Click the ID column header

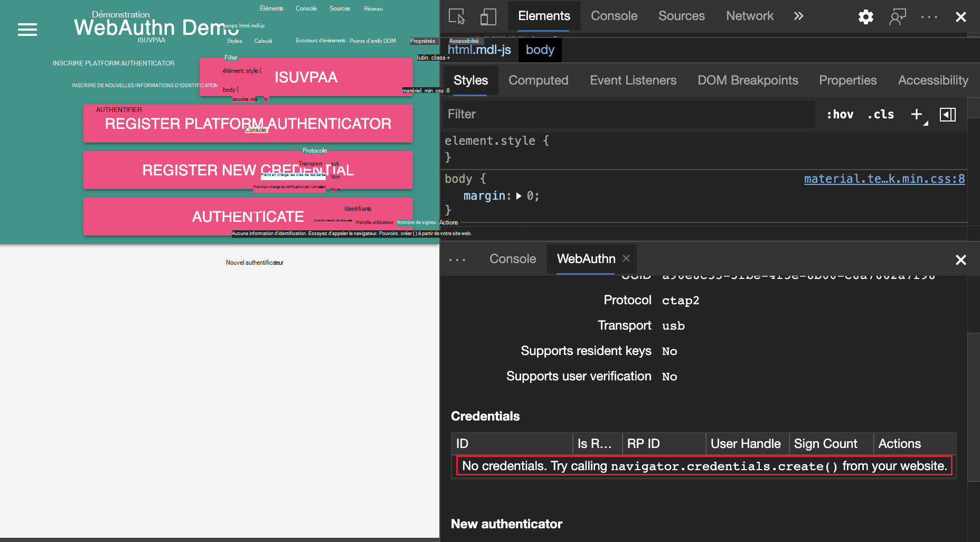click(x=512, y=444)
